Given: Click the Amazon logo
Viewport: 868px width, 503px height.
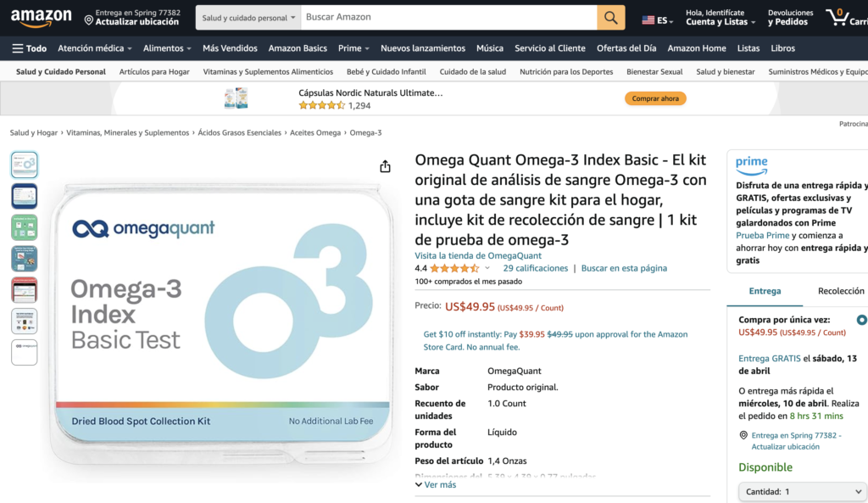Looking at the screenshot, I should 41,18.
